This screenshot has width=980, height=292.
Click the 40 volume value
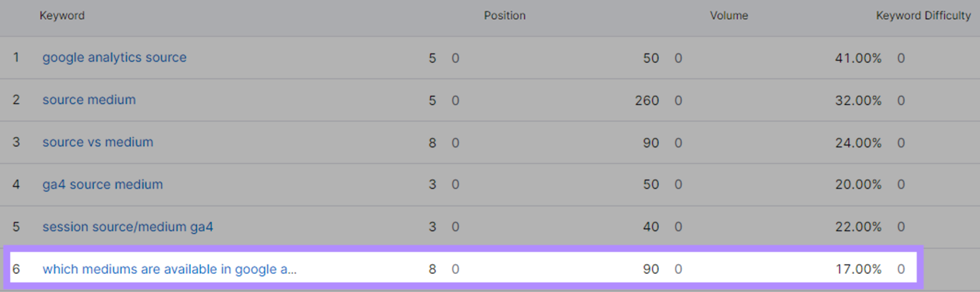pyautogui.click(x=651, y=227)
